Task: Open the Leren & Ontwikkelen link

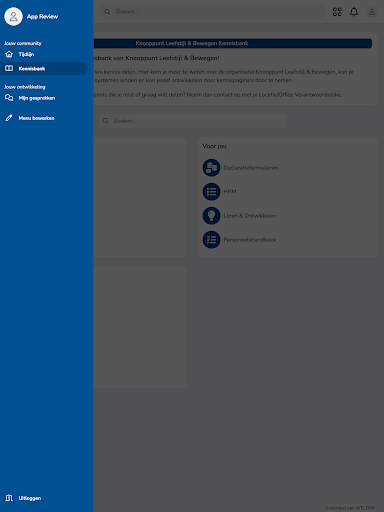Action: point(250,216)
